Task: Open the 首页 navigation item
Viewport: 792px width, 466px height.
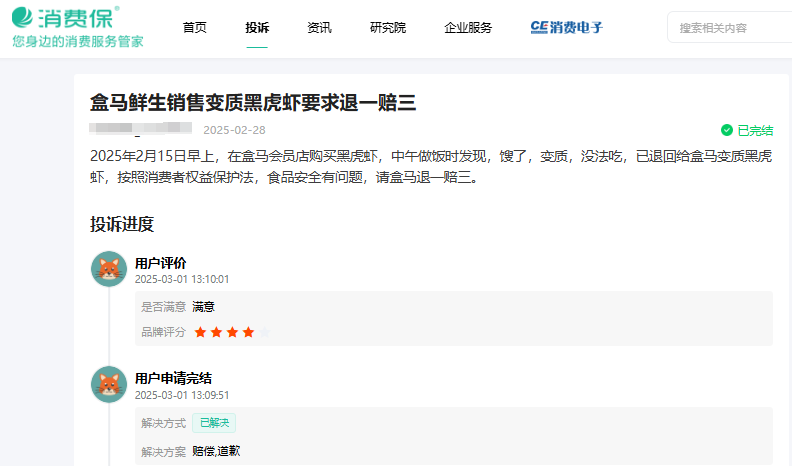Action: 194,27
